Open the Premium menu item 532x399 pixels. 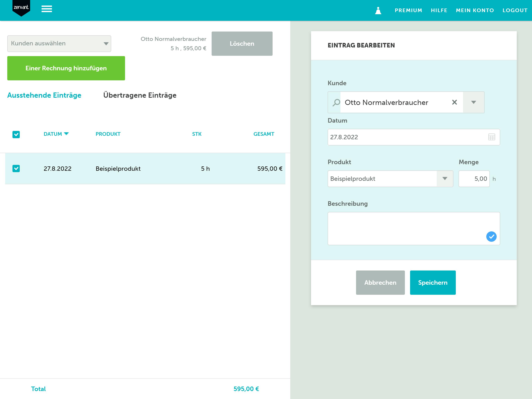(x=408, y=10)
